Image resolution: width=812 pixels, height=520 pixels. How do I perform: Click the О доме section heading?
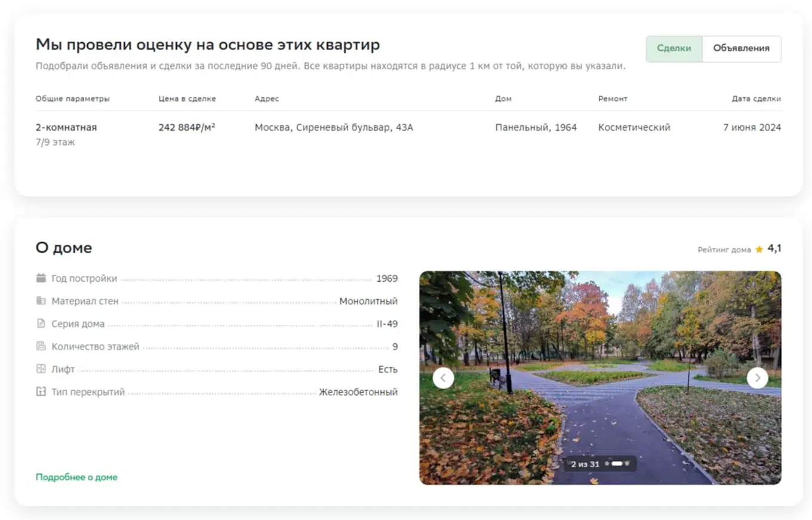tap(64, 248)
